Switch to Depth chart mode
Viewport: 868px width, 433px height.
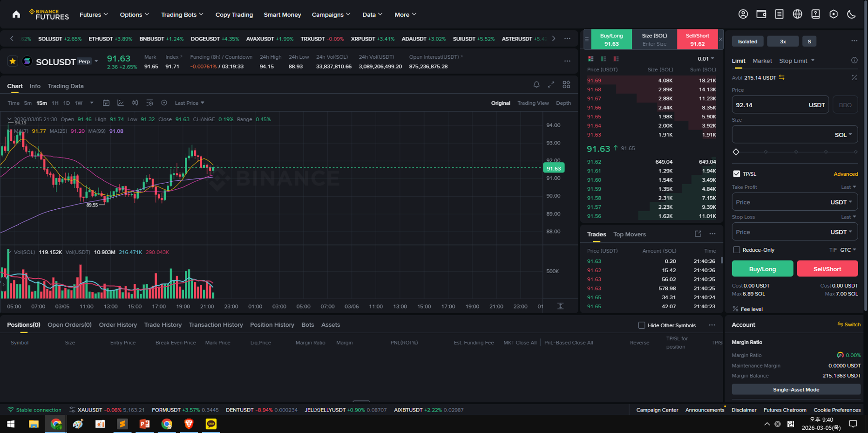tap(563, 103)
